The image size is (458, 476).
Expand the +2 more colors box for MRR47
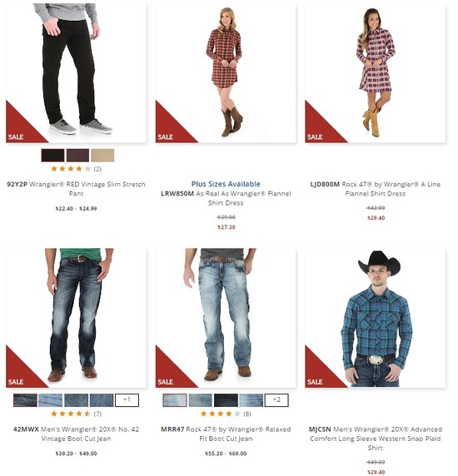click(276, 400)
